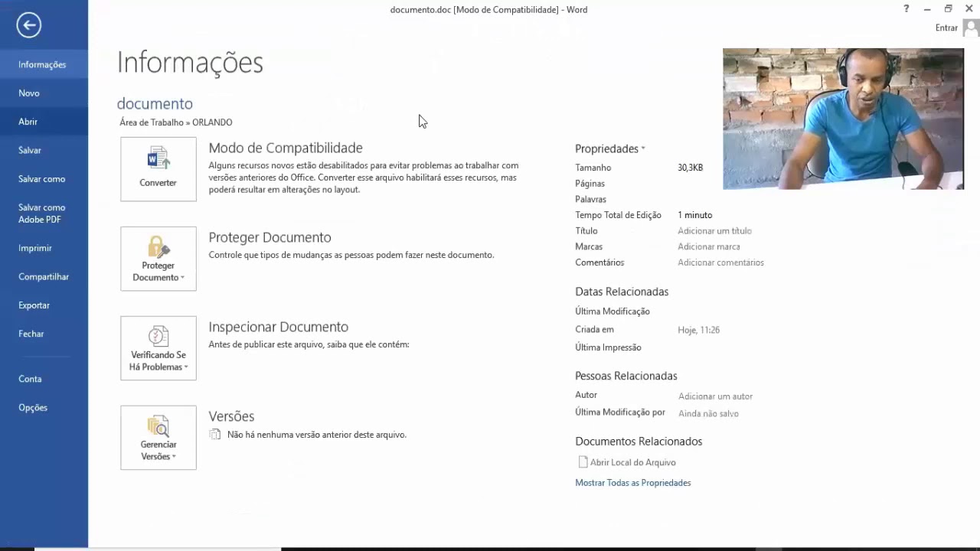Open the Gerenciar Versões dropdown

pyautogui.click(x=158, y=438)
